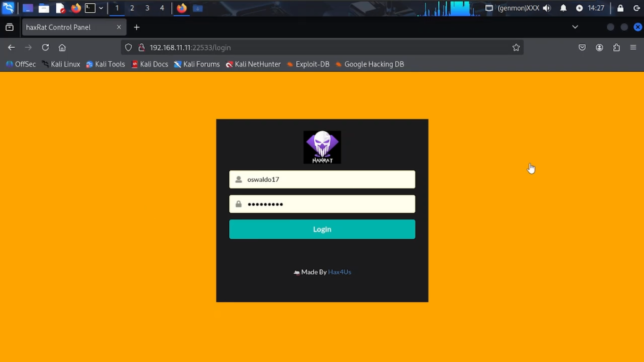Screen dimensions: 644x362
Task: Close the Firefox window
Action: coord(638,27)
